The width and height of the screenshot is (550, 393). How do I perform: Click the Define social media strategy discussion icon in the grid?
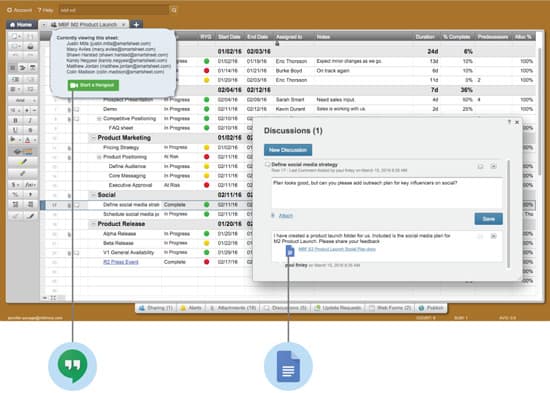pyautogui.click(x=76, y=205)
